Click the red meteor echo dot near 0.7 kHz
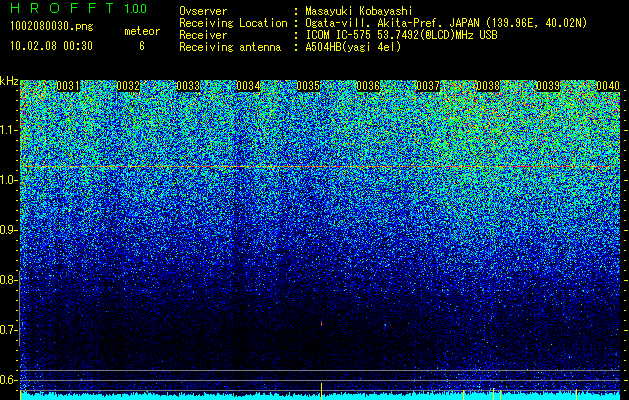 [x=321, y=322]
